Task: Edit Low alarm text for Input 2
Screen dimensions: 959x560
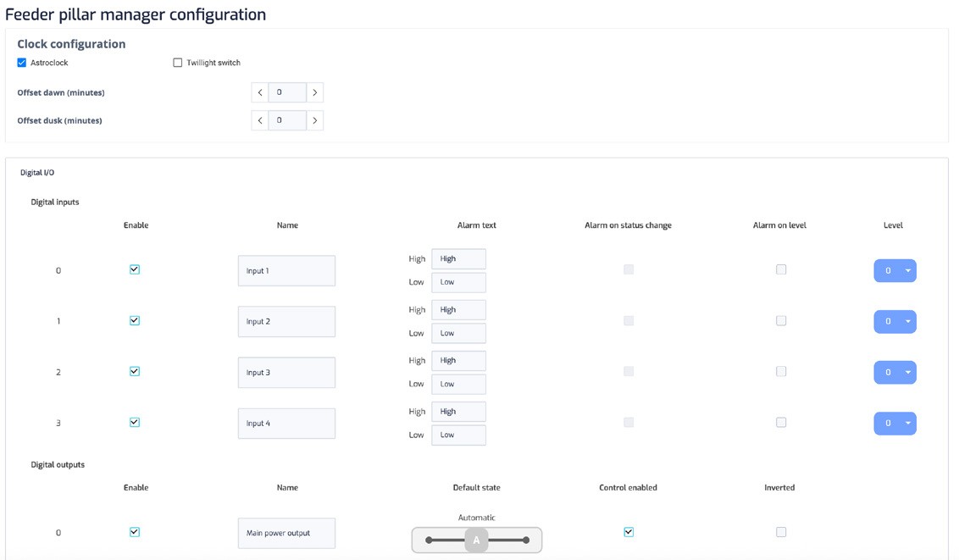Action: [458, 333]
